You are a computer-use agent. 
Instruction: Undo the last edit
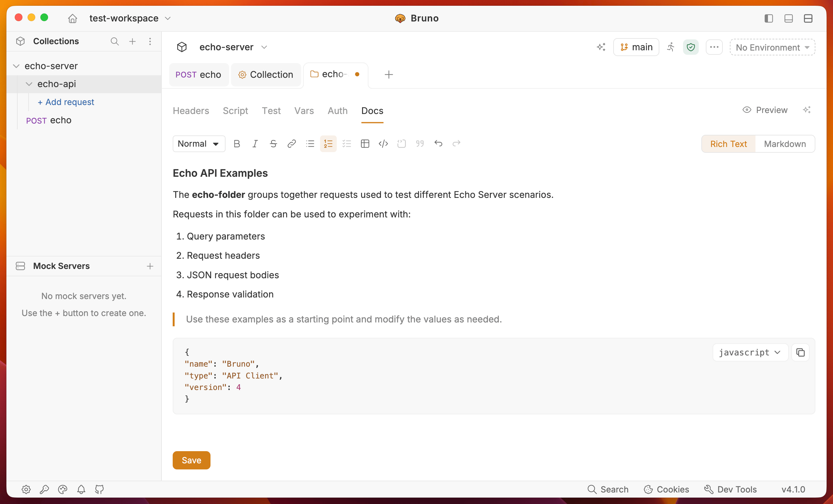(438, 144)
